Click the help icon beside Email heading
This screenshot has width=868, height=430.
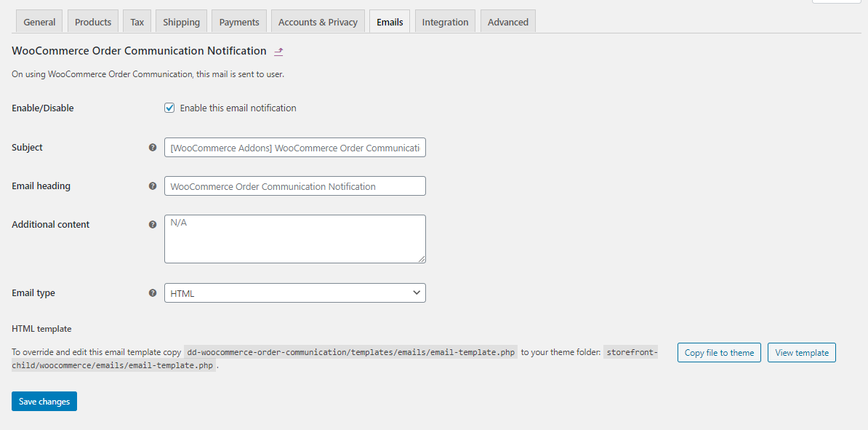153,186
